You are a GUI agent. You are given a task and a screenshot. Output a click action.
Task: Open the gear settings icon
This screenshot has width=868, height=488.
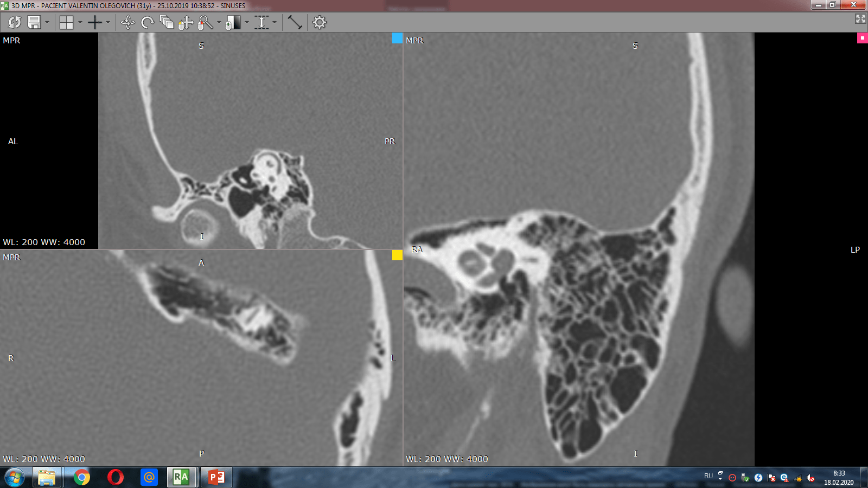[x=320, y=22]
